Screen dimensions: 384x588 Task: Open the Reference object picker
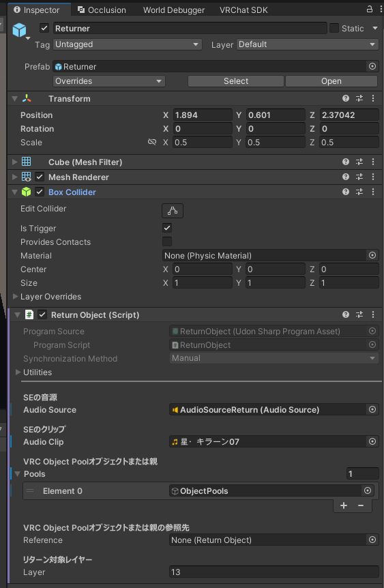click(x=372, y=540)
